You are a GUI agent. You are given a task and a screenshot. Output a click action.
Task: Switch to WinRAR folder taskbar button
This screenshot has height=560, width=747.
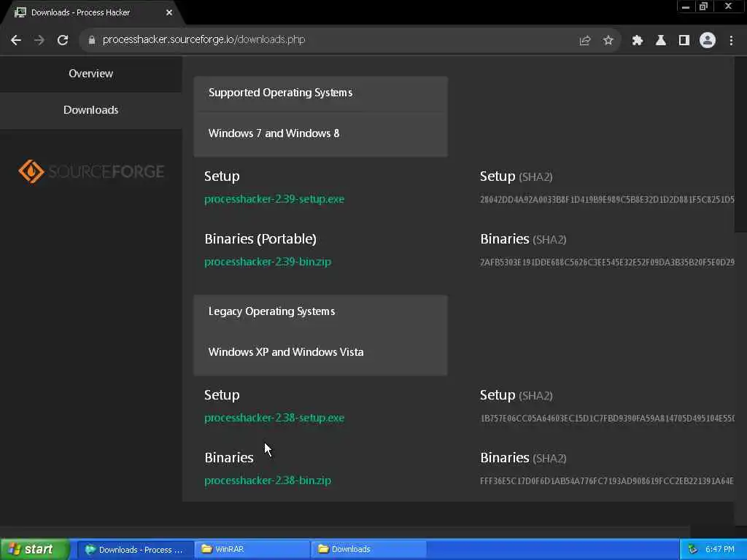coord(252,550)
